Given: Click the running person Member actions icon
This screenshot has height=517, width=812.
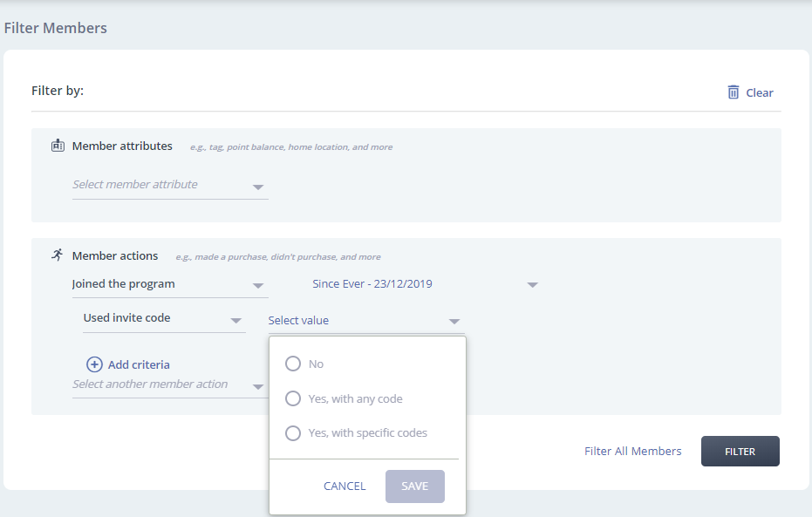Looking at the screenshot, I should pos(58,255).
